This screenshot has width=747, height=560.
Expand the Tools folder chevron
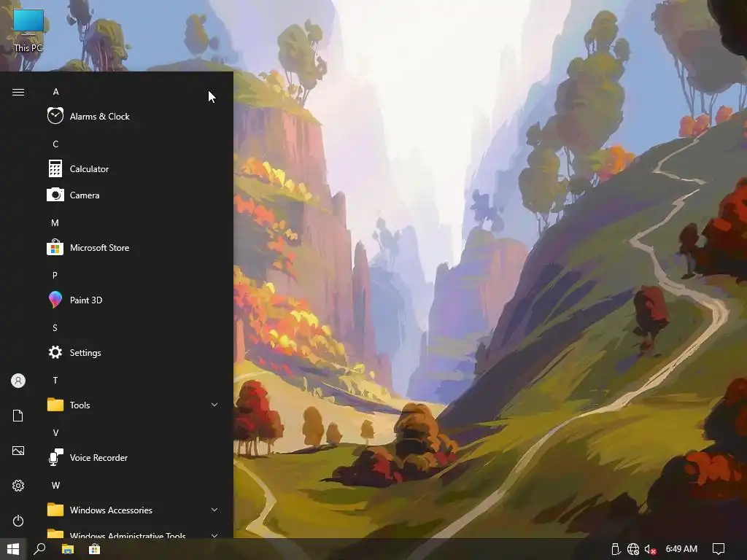tap(214, 405)
